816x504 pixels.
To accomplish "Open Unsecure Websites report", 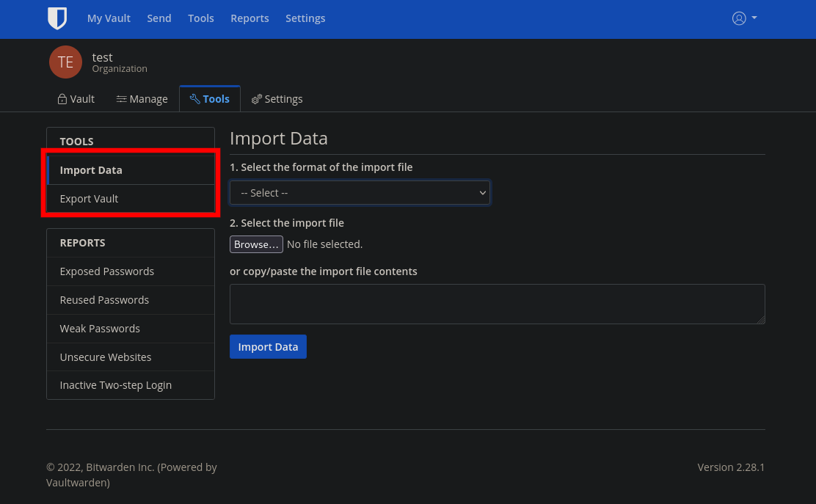I will 131,357.
